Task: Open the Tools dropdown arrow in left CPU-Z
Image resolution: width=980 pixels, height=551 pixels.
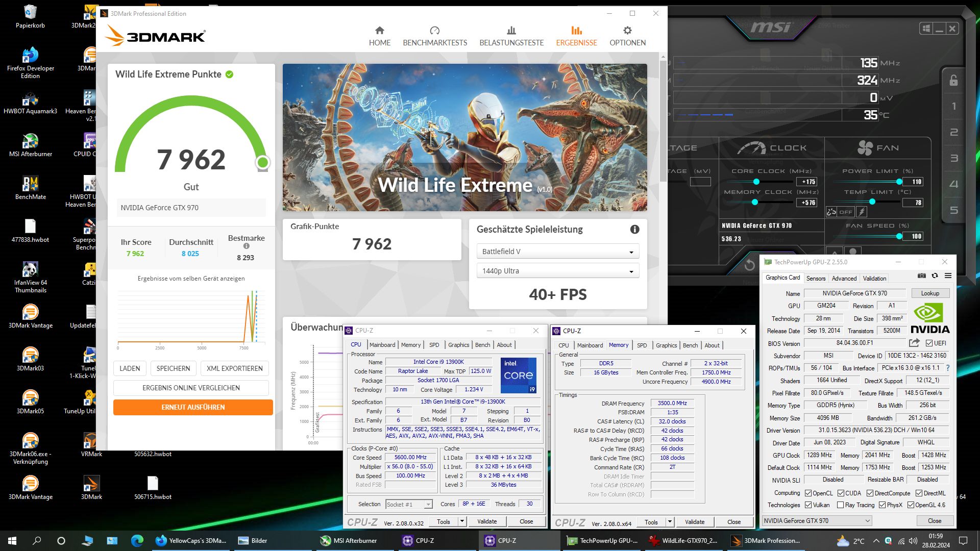Action: 462,521
